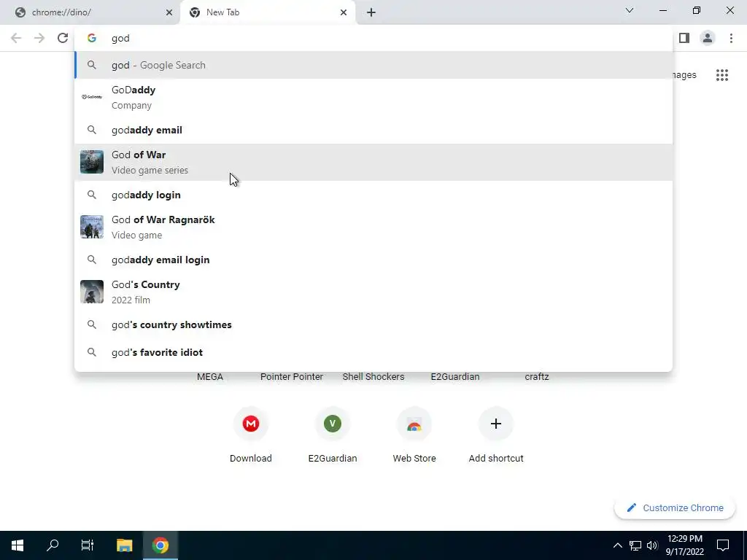747x560 pixels.
Task: Open the Pointer Pointer shortcut
Action: tap(292, 377)
